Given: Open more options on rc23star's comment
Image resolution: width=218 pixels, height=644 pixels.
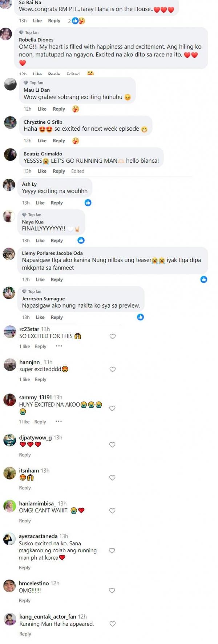Looking at the screenshot, I should (x=59, y=346).
